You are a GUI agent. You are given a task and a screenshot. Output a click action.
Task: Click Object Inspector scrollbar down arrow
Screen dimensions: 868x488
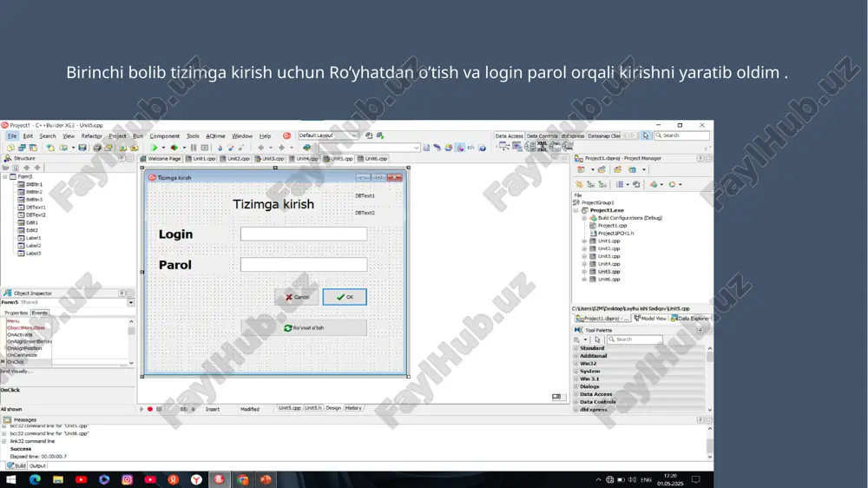[131, 363]
